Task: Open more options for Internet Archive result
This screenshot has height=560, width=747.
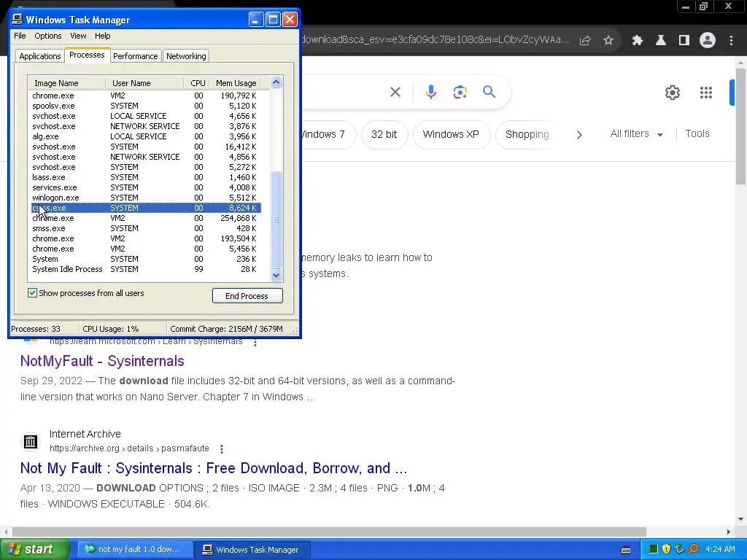Action: [x=222, y=448]
